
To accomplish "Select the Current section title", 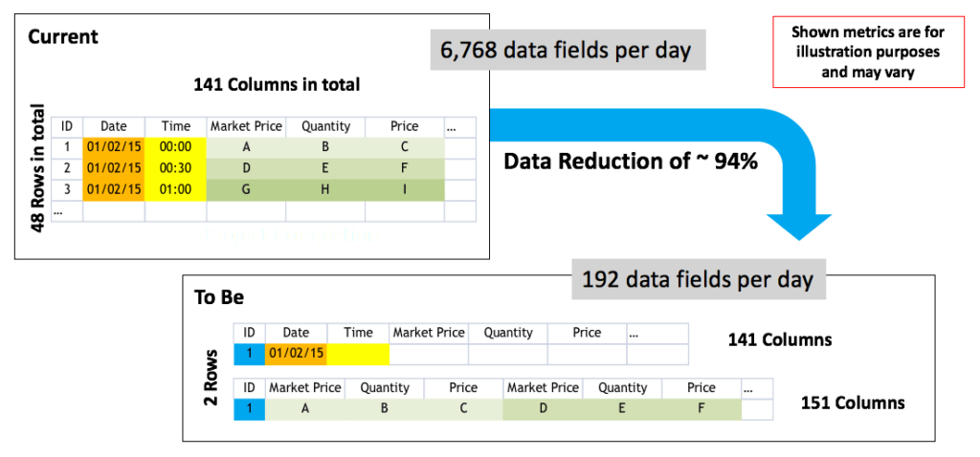I will pos(62,37).
